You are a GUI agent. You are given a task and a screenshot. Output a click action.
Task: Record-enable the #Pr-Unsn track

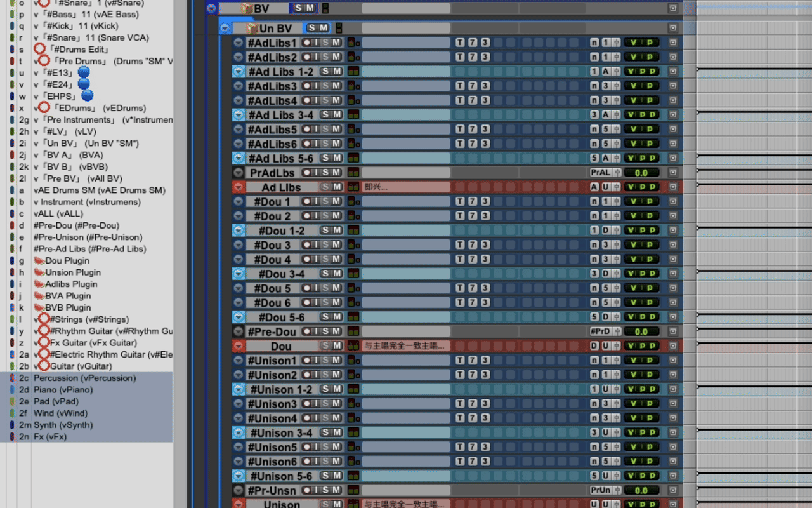coord(306,490)
